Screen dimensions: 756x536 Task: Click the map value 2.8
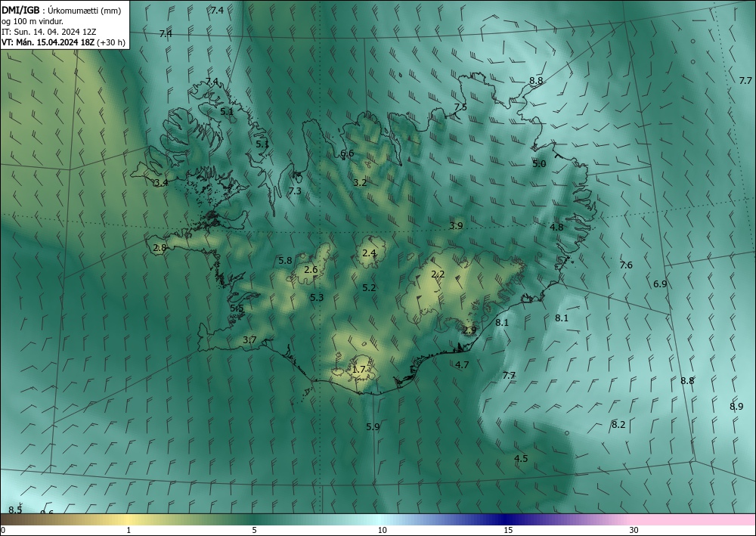tap(160, 248)
